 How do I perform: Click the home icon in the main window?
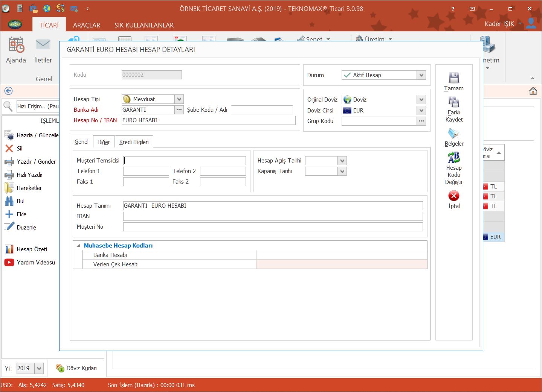(x=533, y=91)
